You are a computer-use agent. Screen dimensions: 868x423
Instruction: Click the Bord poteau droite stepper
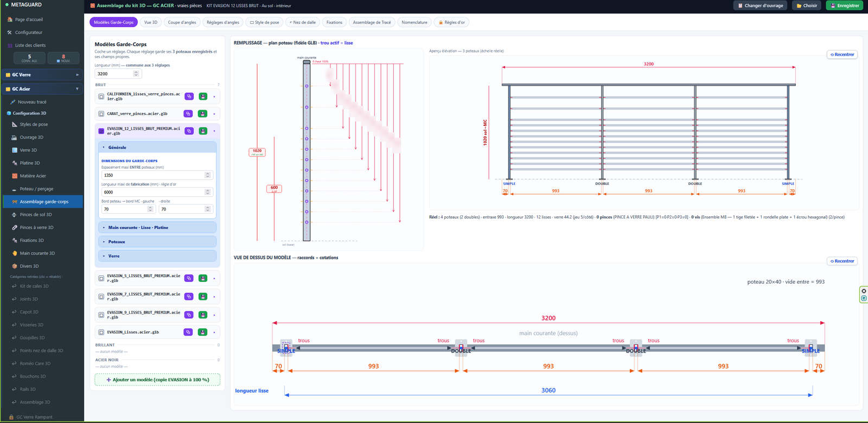point(208,209)
